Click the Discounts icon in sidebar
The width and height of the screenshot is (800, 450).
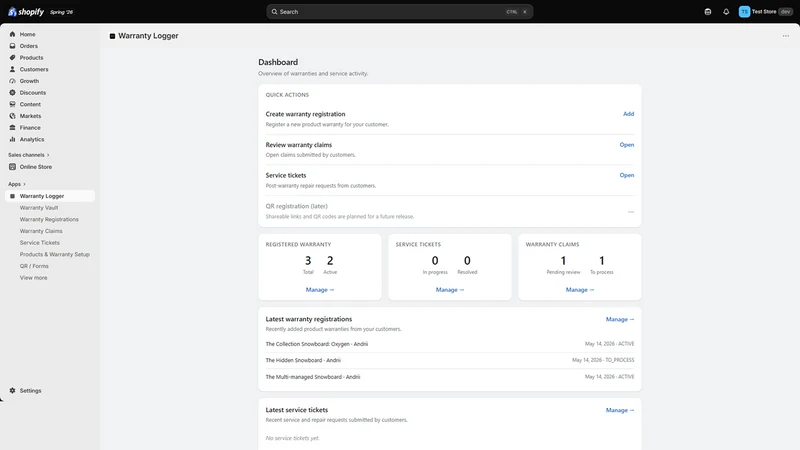pos(12,92)
